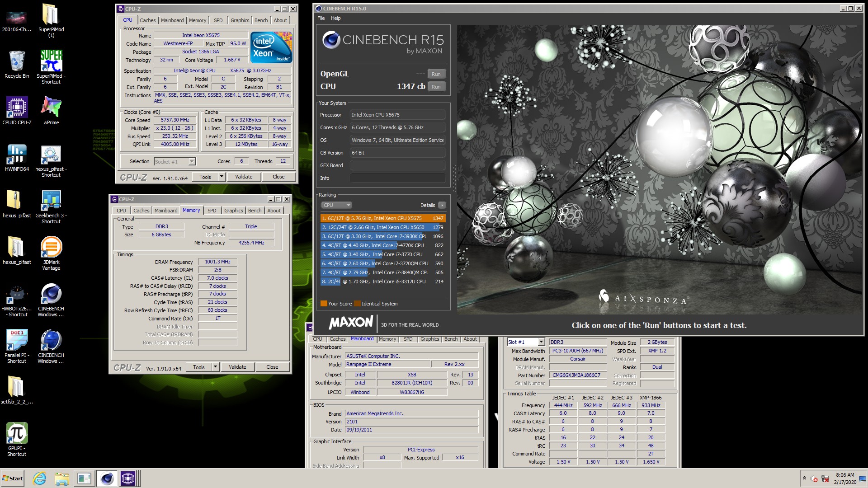Switch to Caches tab in top CPU-Z window
868x488 pixels.
[147, 20]
